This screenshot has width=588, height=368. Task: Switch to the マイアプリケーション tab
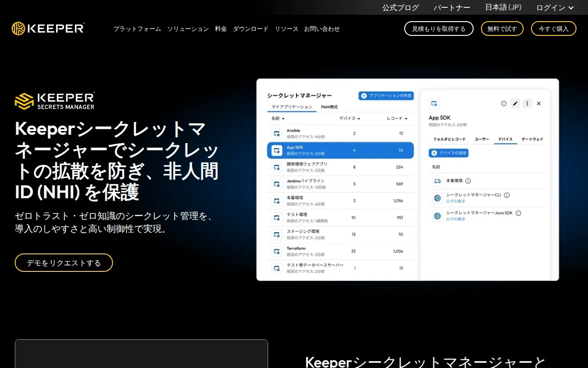(292, 107)
